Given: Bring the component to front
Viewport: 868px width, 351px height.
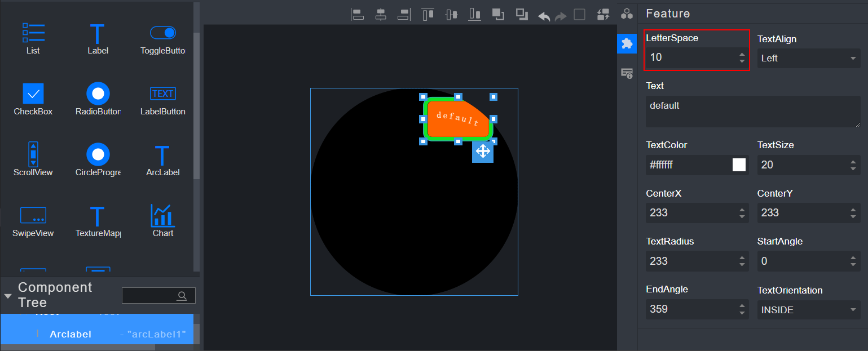Looking at the screenshot, I should tap(498, 15).
